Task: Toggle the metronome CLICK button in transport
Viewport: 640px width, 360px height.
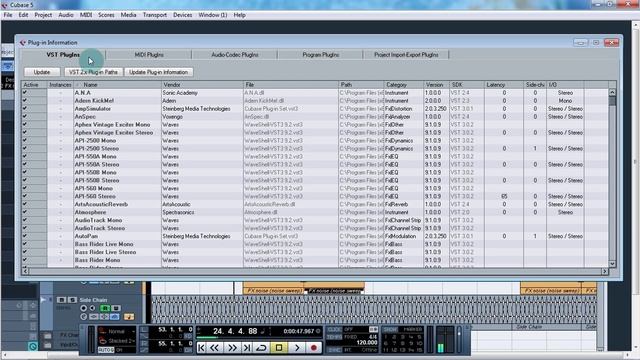Action: click(x=334, y=329)
